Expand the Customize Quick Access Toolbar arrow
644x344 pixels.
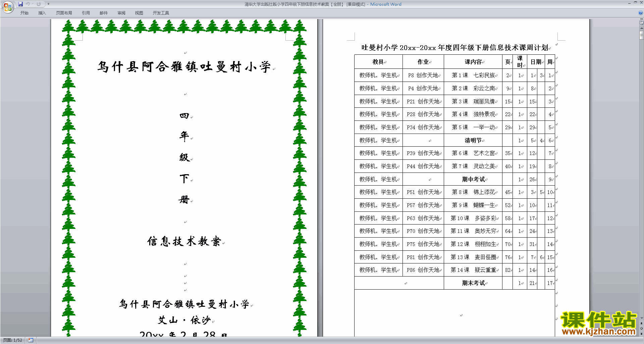coord(48,4)
